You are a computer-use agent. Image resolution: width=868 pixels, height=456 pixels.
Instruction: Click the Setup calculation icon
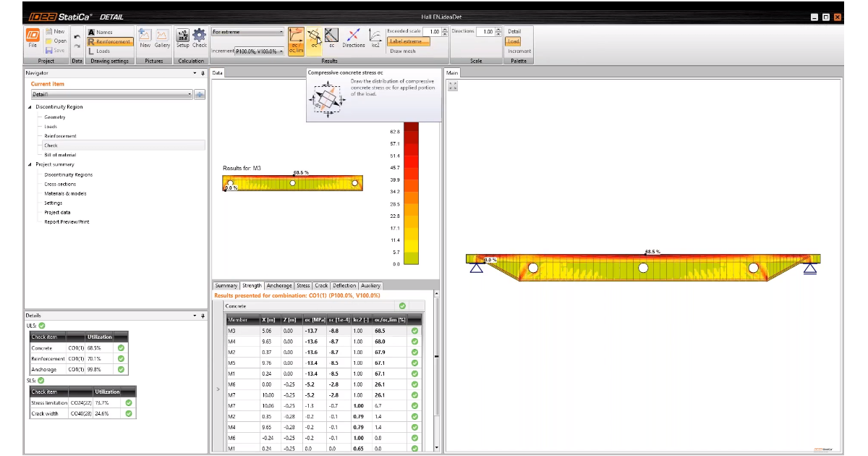183,38
